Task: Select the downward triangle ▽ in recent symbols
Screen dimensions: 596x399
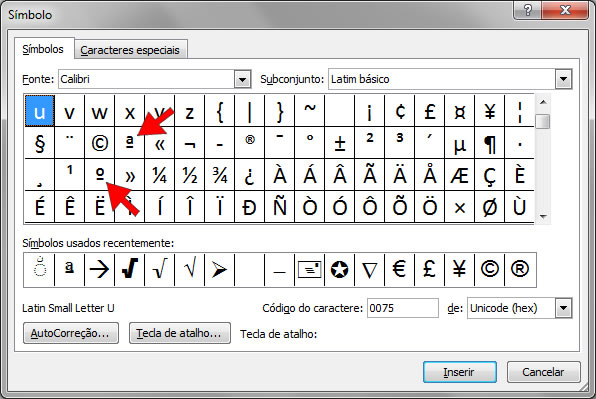Action: (370, 269)
